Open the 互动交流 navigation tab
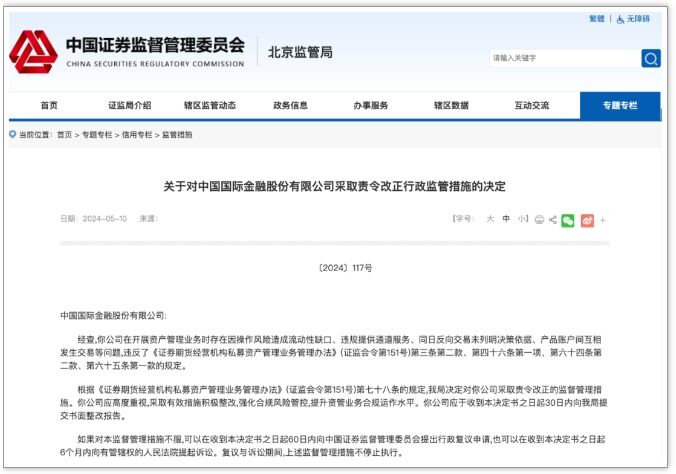This screenshot has width=676, height=474. tap(532, 105)
